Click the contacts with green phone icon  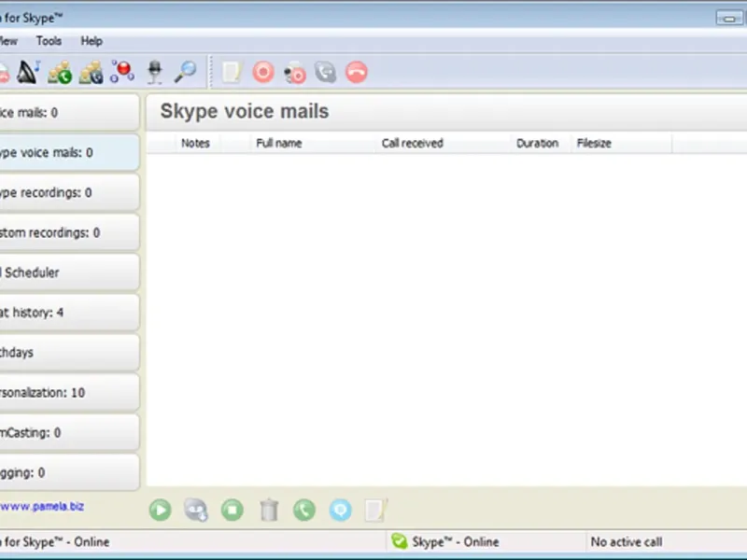[60, 73]
